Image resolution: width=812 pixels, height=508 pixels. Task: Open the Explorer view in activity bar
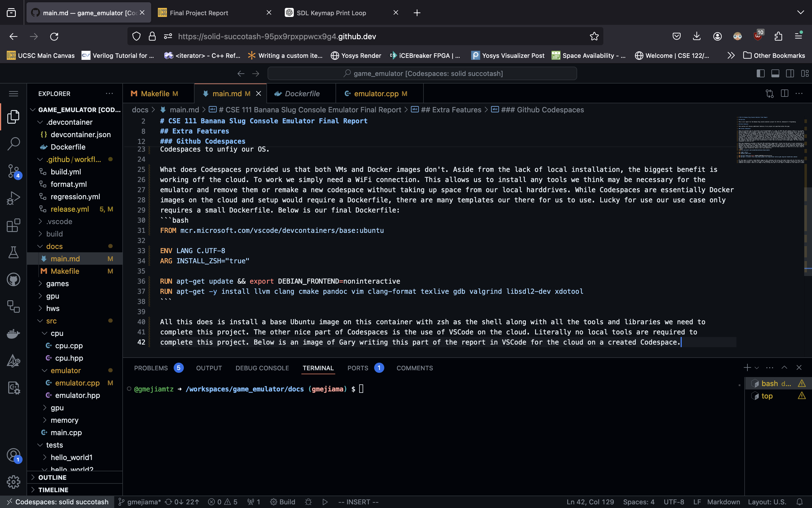[14, 117]
